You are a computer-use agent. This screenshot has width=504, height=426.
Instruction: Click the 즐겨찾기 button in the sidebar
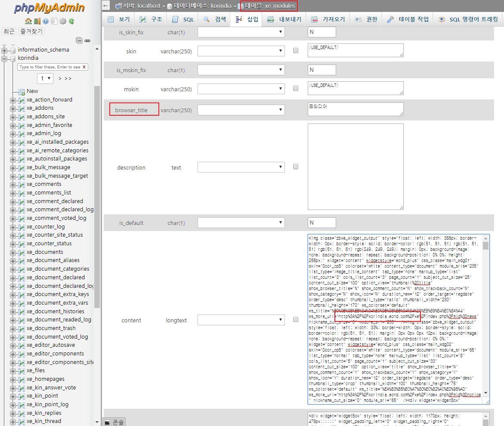[31, 31]
